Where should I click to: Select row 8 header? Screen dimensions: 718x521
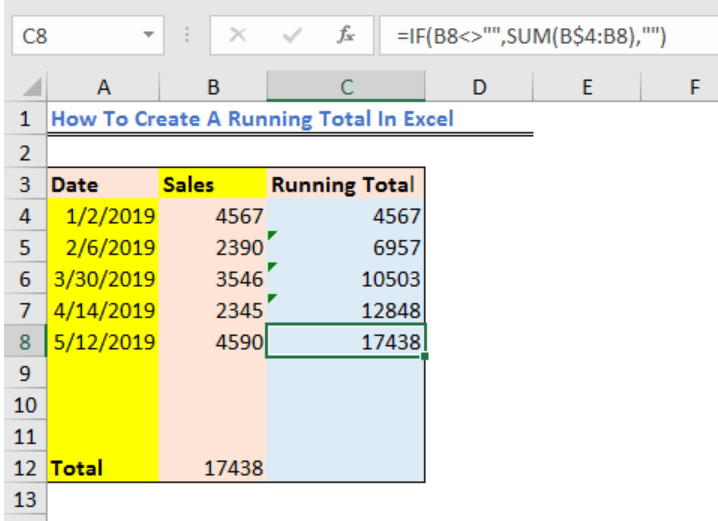point(25,342)
